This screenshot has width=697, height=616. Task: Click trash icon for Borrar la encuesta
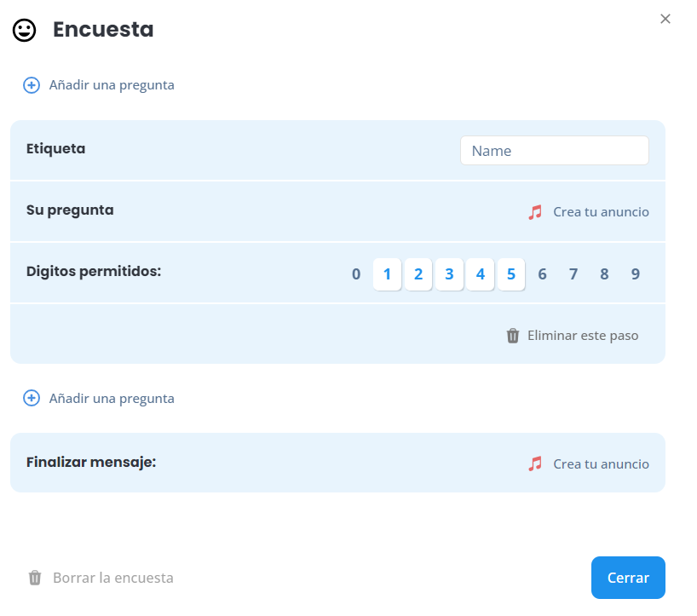35,578
